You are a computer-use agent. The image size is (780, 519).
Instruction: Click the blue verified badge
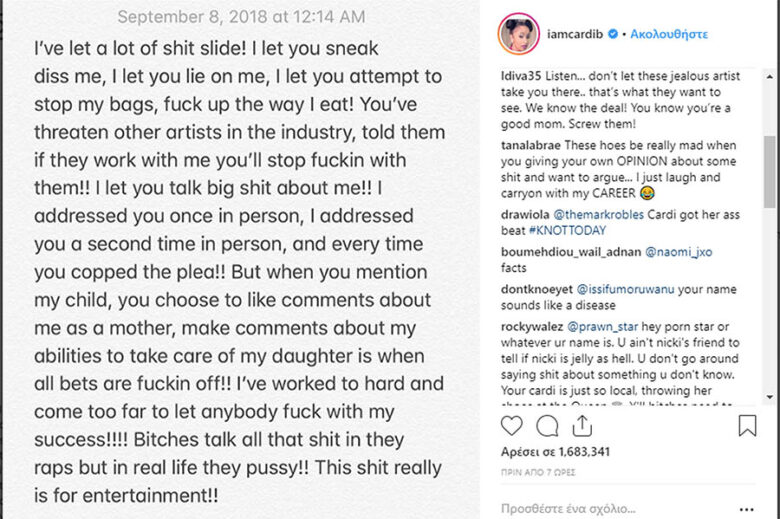coord(610,34)
